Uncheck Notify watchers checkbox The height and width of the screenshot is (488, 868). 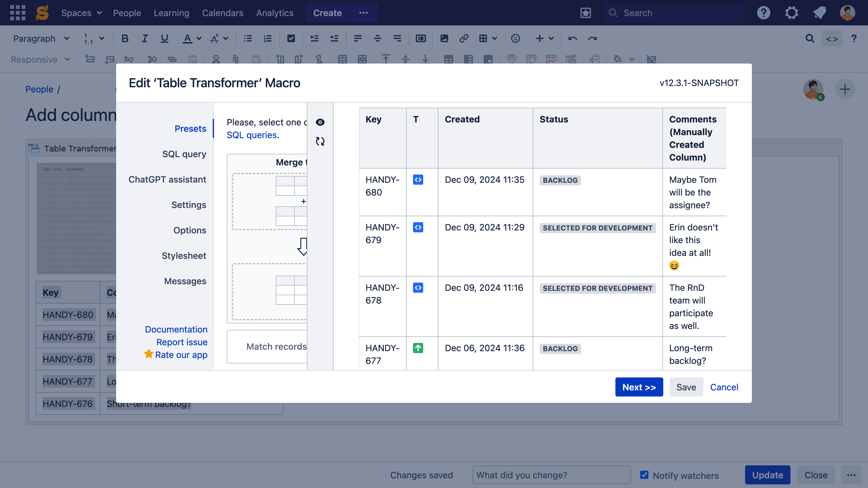pyautogui.click(x=644, y=475)
